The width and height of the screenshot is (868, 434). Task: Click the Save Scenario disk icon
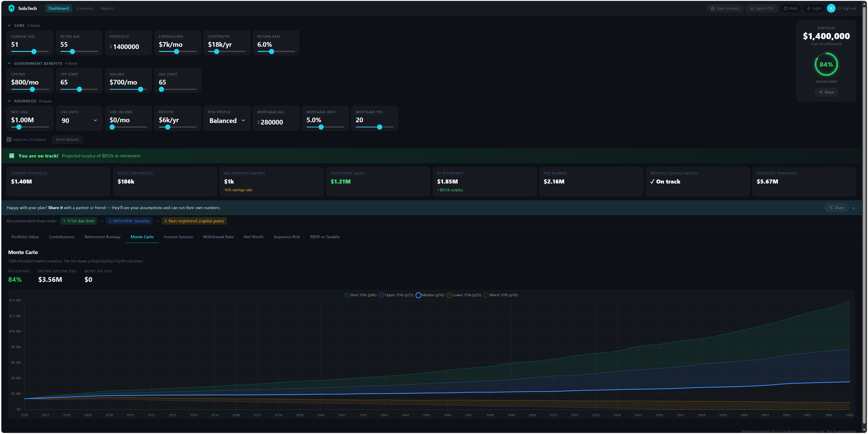pyautogui.click(x=713, y=8)
